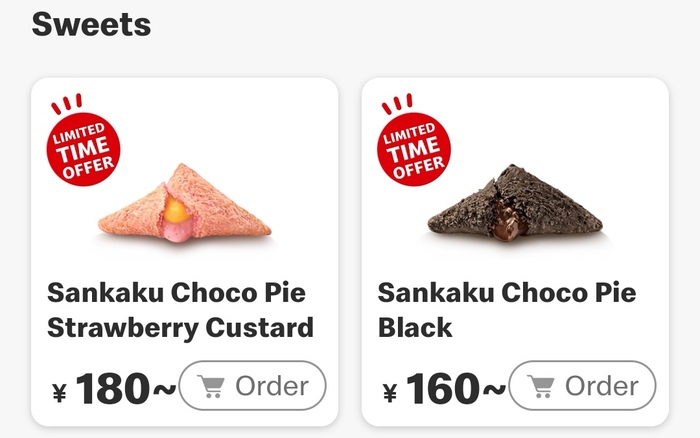Tap the Limited Time Offer badge on Black pie
This screenshot has width=700, height=438.
[413, 149]
